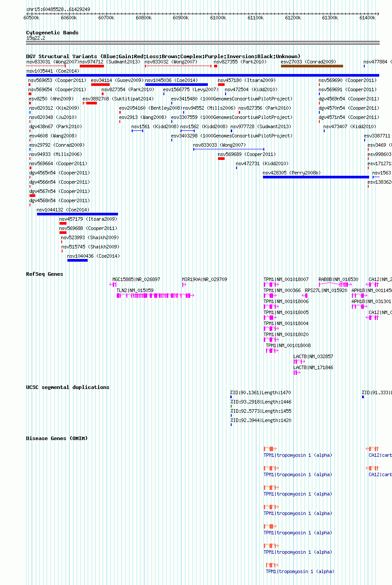This screenshot has width=392, height=585.
Task: Open gene RPS27L|NM_015920 label
Action: [x=326, y=291]
